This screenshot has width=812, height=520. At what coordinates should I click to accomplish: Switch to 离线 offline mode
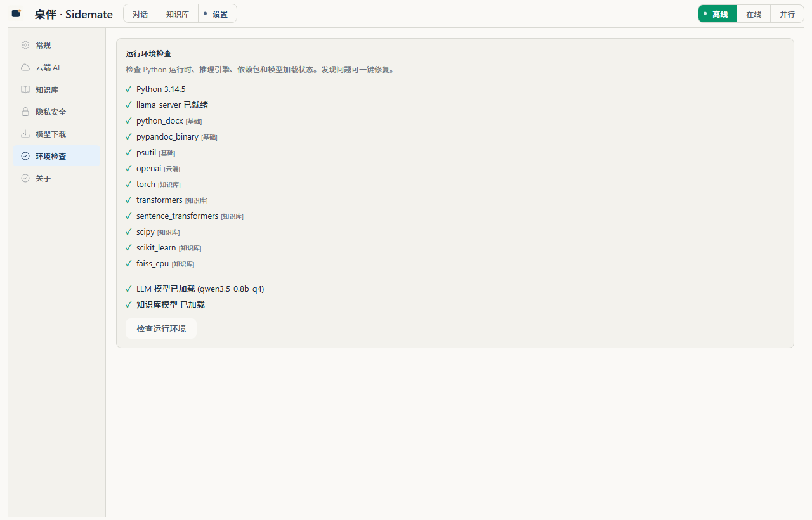click(x=718, y=14)
